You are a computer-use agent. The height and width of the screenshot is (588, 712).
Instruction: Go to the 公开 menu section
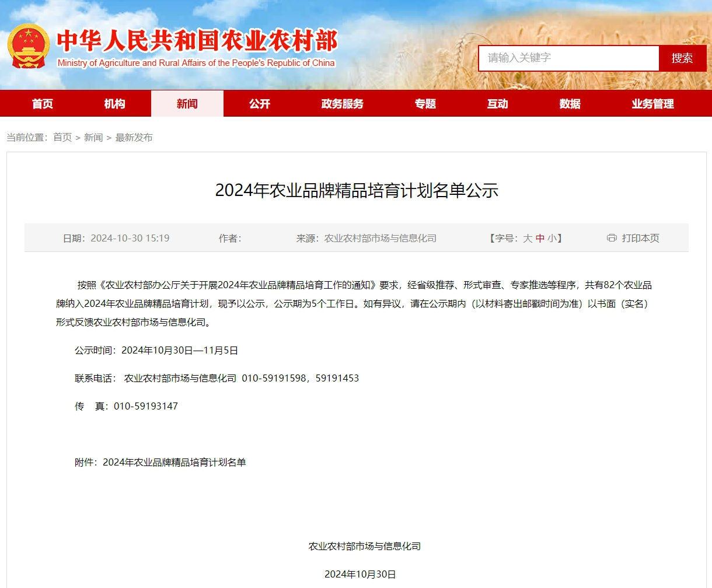260,104
